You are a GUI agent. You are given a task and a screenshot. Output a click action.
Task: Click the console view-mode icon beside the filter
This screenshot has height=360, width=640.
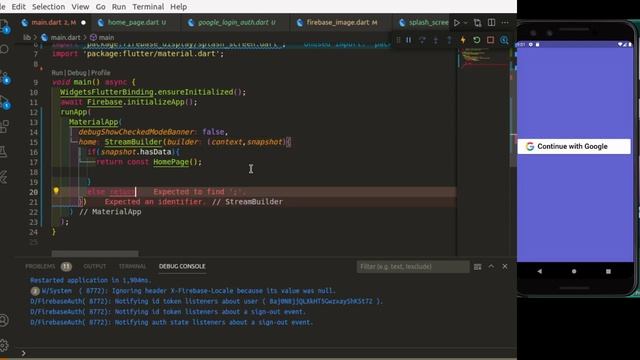[477, 267]
